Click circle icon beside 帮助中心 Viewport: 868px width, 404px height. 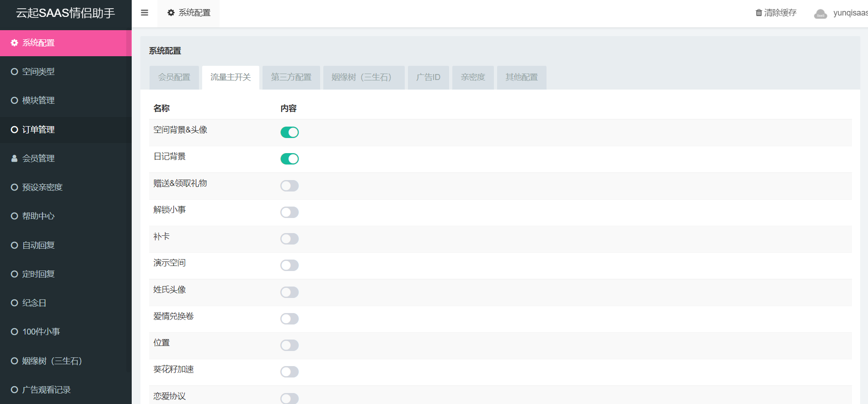click(14, 216)
